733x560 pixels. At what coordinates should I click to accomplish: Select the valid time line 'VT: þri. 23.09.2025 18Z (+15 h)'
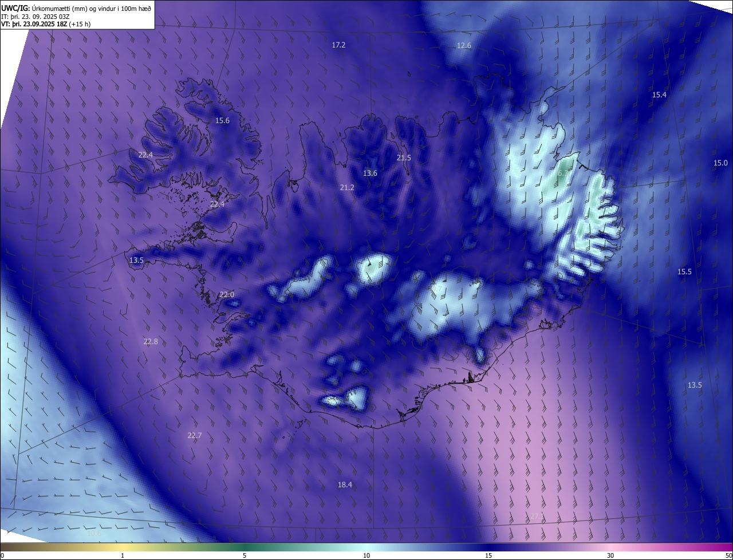pyautogui.click(x=46, y=24)
